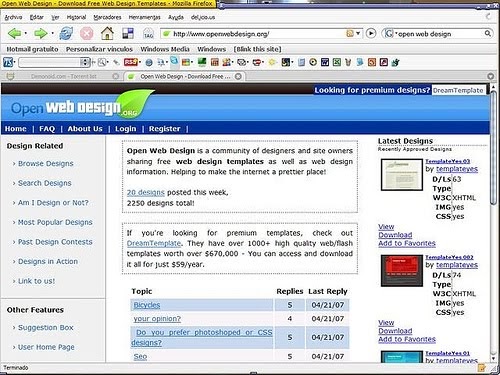500x375 pixels.
Task: Click the Windows Media bookmark
Action: 165,49
